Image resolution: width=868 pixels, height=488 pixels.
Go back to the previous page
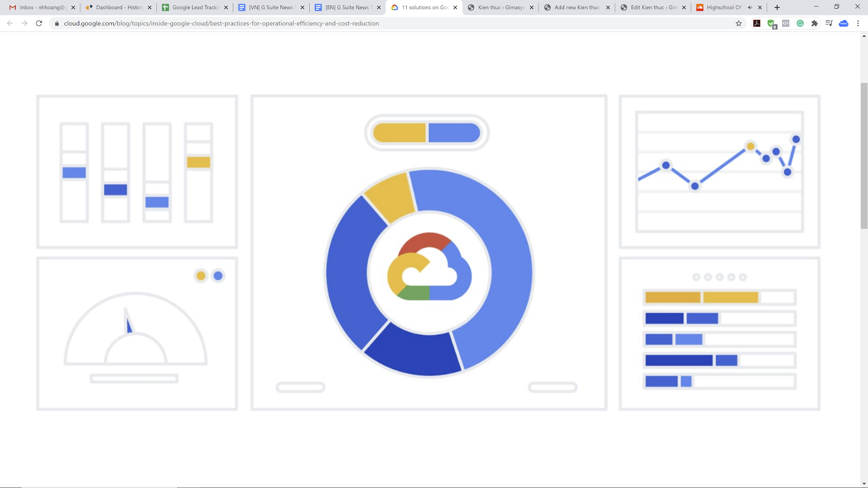10,23
